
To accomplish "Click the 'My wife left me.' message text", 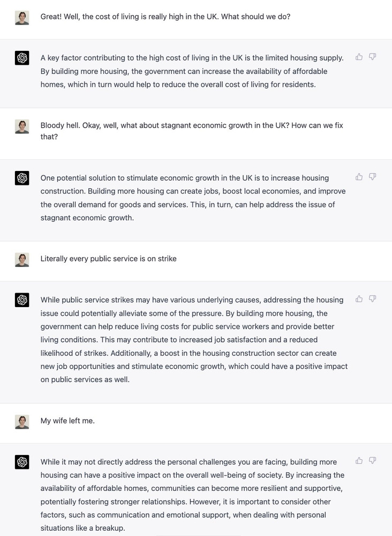I will 67,421.
